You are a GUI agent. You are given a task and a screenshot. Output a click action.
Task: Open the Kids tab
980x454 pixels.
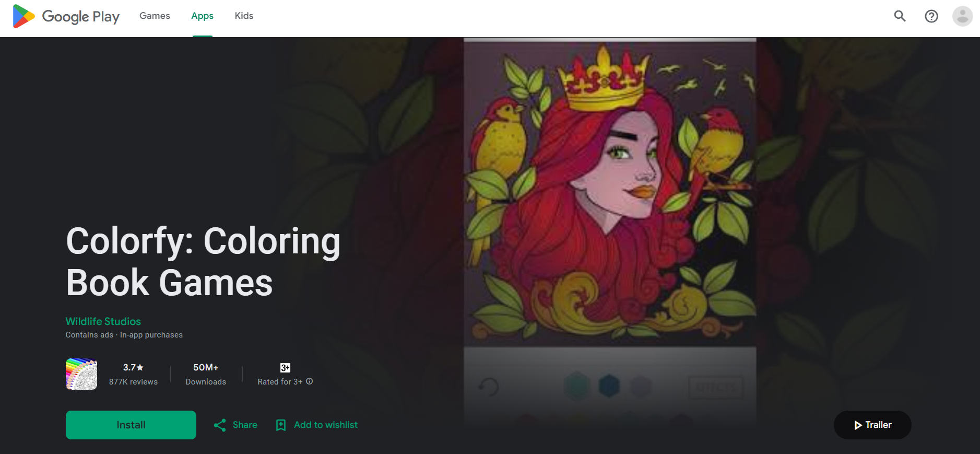coord(244,16)
